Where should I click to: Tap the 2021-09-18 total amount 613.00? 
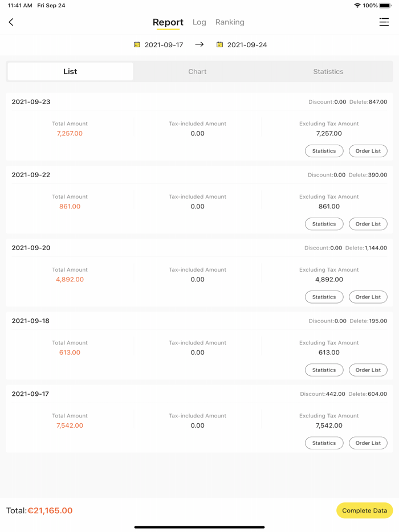tap(70, 353)
